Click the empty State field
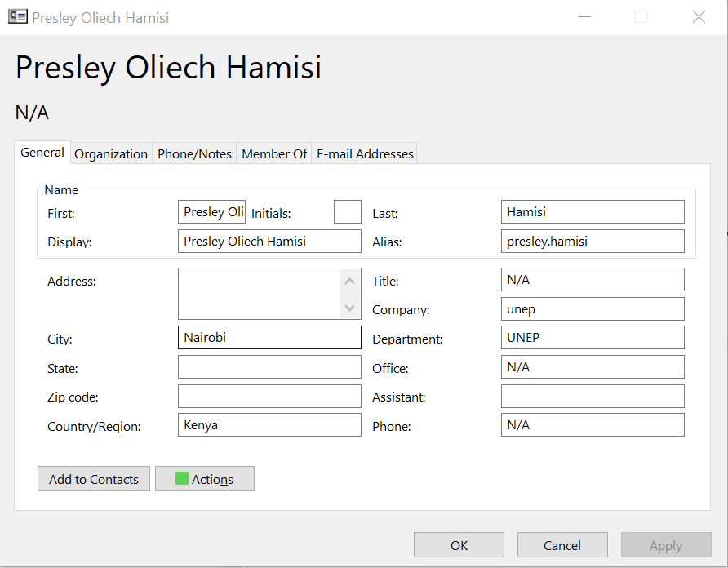Image resolution: width=728 pixels, height=568 pixels. 269,367
